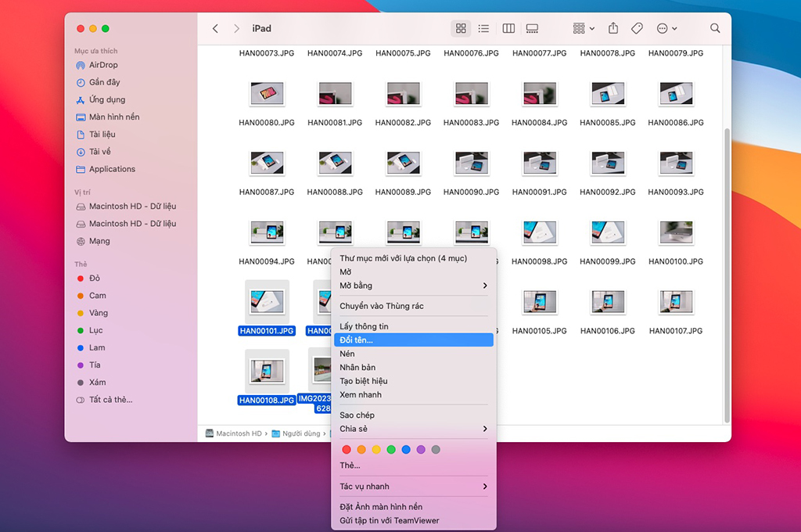Image resolution: width=801 pixels, height=532 pixels.
Task: Switch to gallery view
Action: coord(532,29)
